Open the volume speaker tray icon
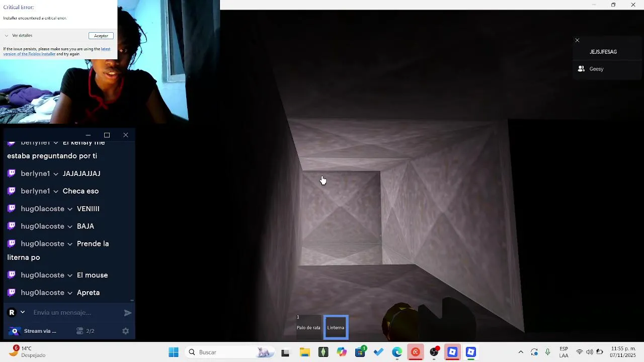Image resolution: width=644 pixels, height=362 pixels. coord(590,352)
